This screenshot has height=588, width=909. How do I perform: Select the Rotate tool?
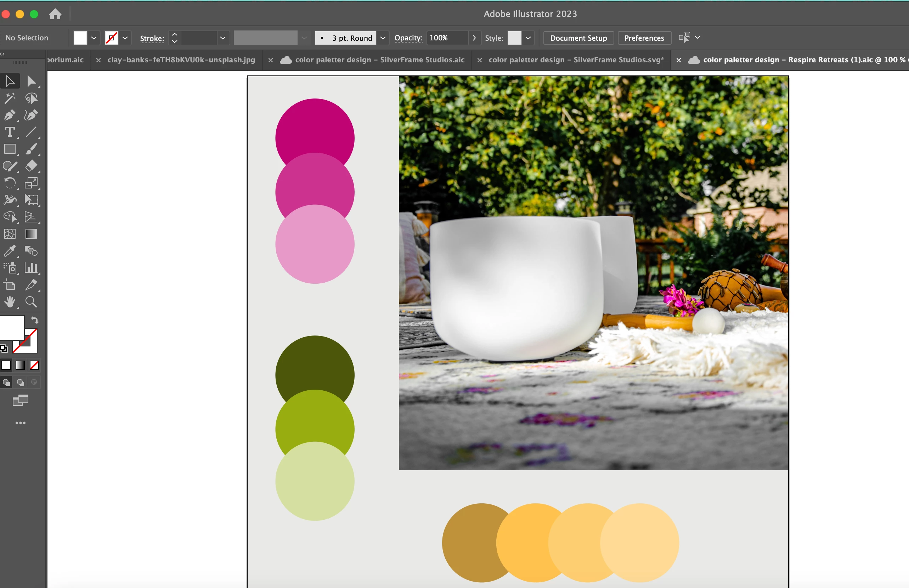pyautogui.click(x=10, y=183)
